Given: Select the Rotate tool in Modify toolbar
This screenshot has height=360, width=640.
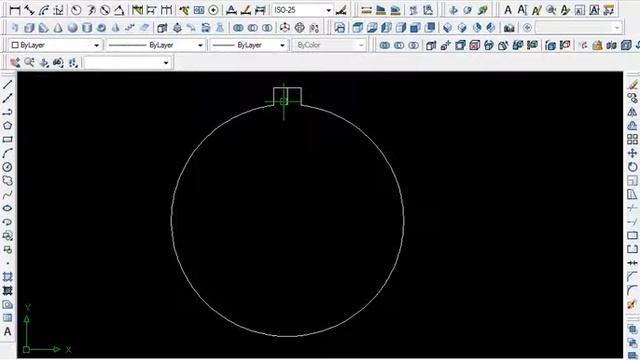Looking at the screenshot, I should tap(632, 167).
